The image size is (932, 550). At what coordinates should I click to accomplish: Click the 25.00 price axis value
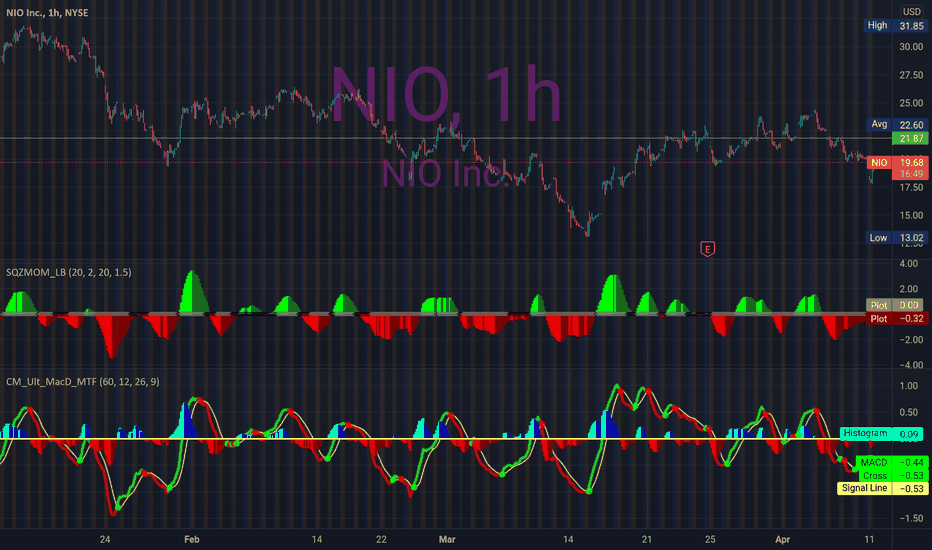tap(911, 103)
